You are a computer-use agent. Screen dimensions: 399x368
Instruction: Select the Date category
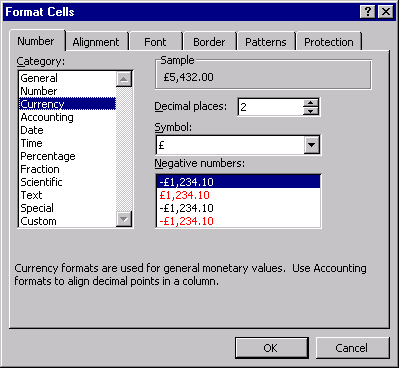coord(67,130)
